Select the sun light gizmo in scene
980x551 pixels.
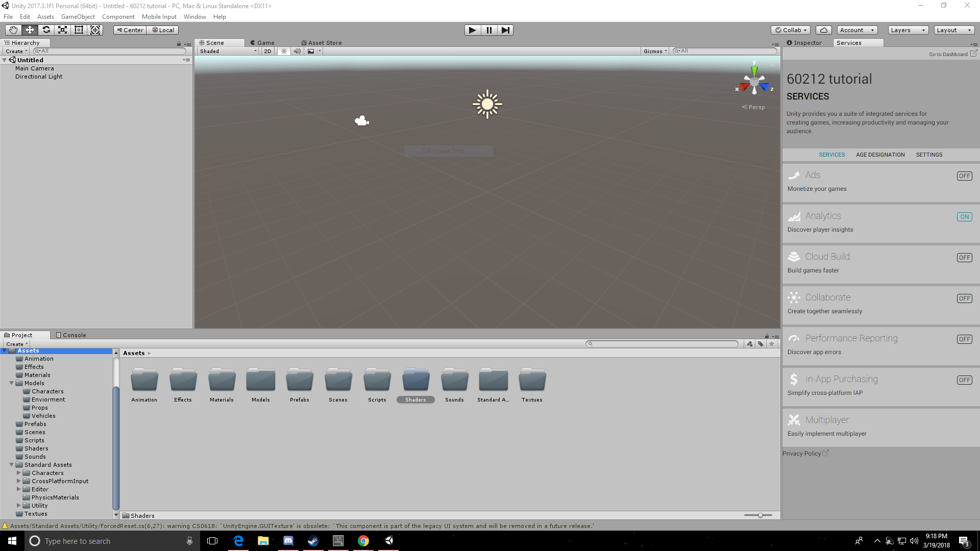(x=487, y=104)
